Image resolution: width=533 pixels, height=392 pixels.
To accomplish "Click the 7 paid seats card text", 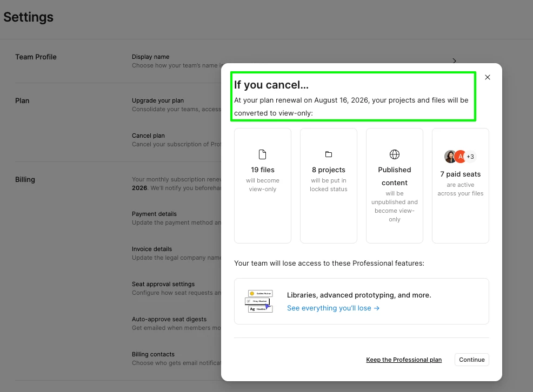I will coord(460,174).
